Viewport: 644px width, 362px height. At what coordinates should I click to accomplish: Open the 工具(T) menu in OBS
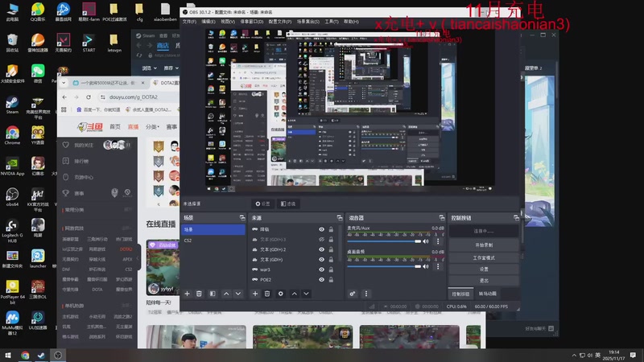click(331, 22)
